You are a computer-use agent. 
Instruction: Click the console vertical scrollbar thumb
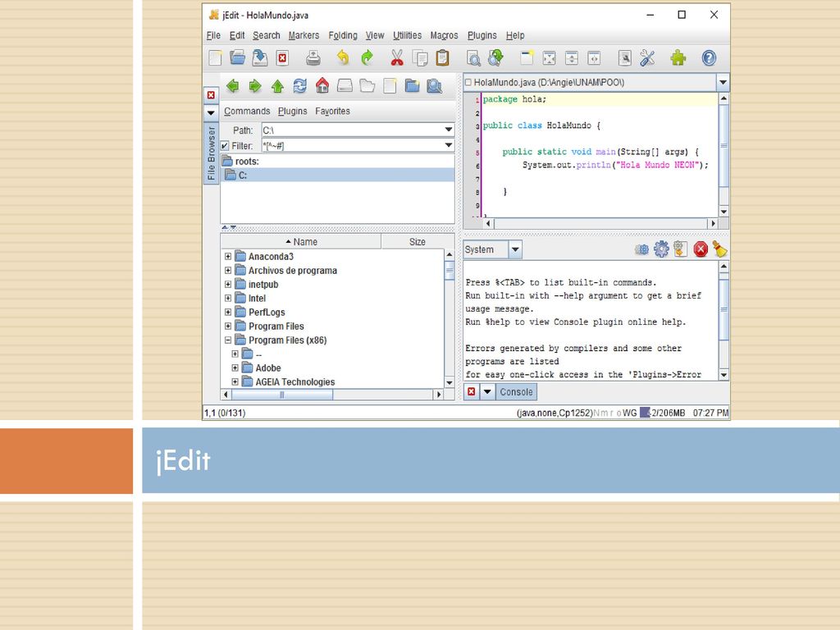[724, 309]
